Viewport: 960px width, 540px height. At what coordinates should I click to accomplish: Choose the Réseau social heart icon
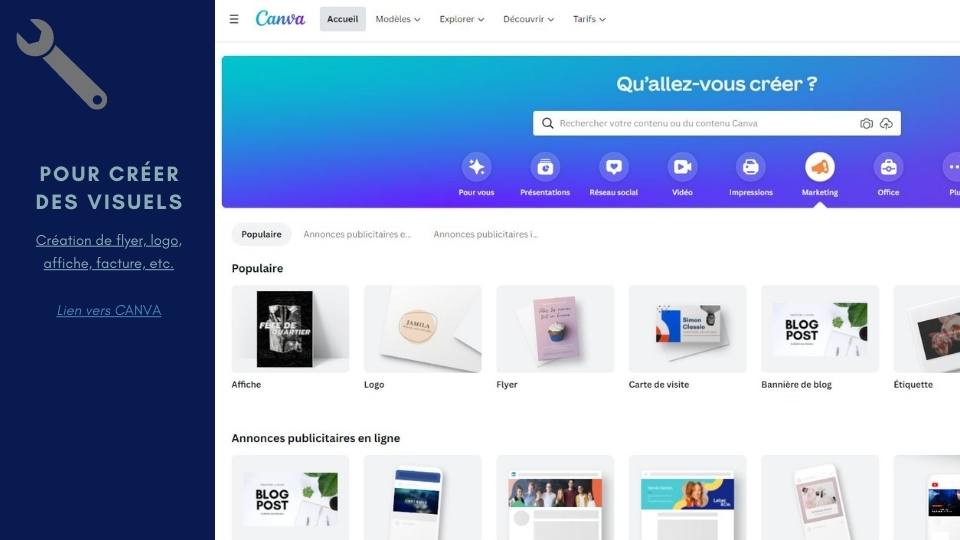613,167
